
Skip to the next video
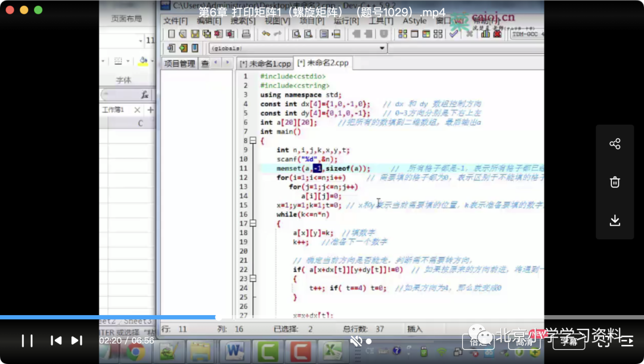(77, 341)
